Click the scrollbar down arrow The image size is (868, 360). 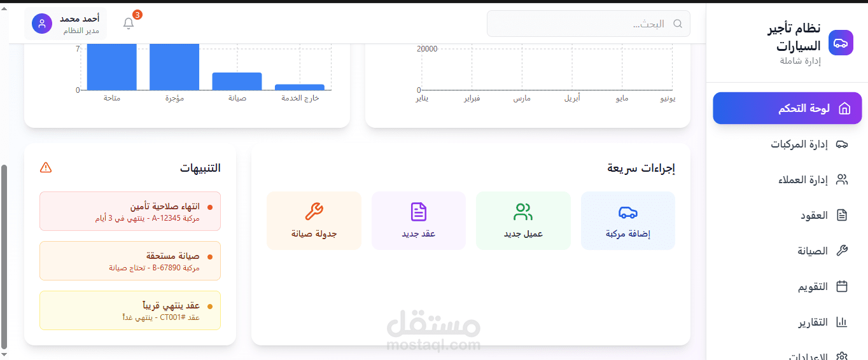pos(4,354)
